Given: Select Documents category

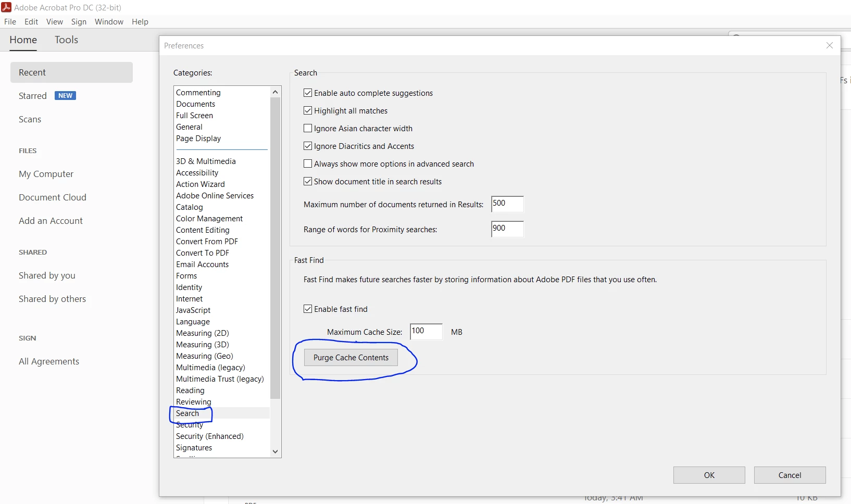Looking at the screenshot, I should point(195,104).
